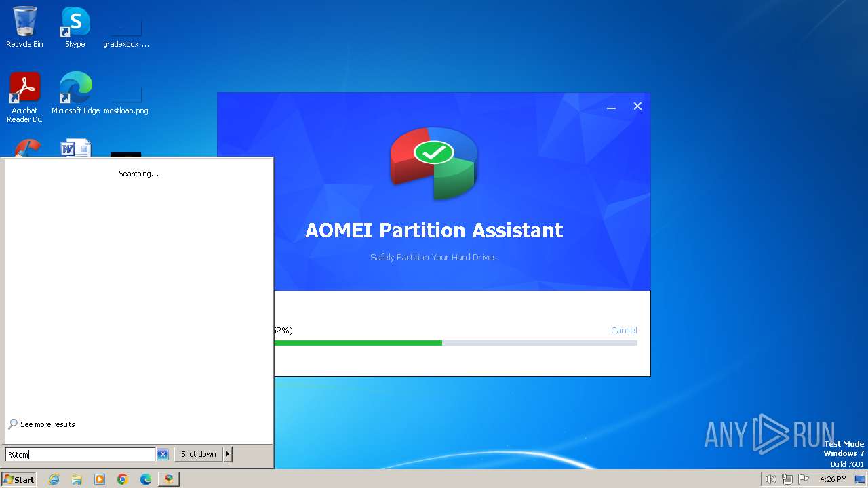Clear the Start menu search text
The height and width of the screenshot is (488, 868).
(x=163, y=455)
